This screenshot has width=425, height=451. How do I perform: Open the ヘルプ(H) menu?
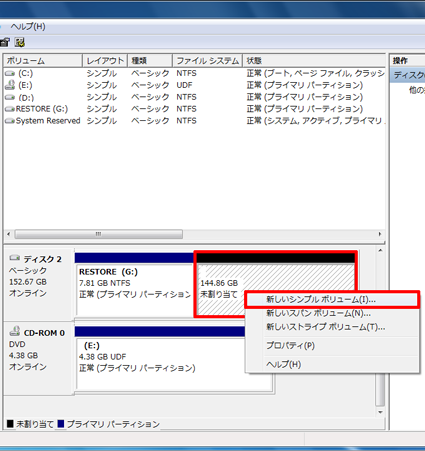pos(28,26)
